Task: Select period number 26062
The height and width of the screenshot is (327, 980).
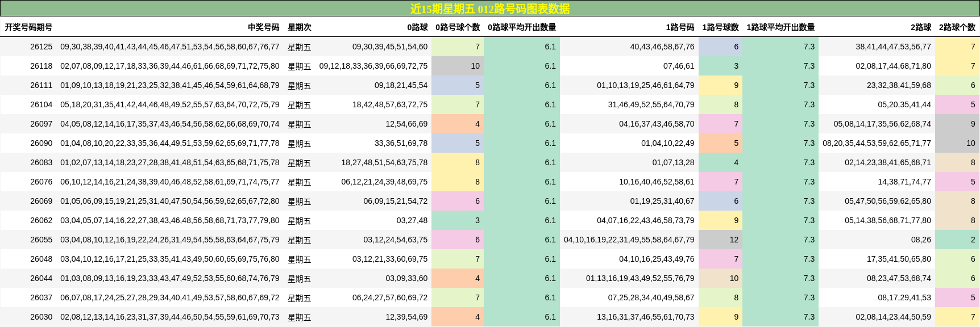Action: click(41, 220)
